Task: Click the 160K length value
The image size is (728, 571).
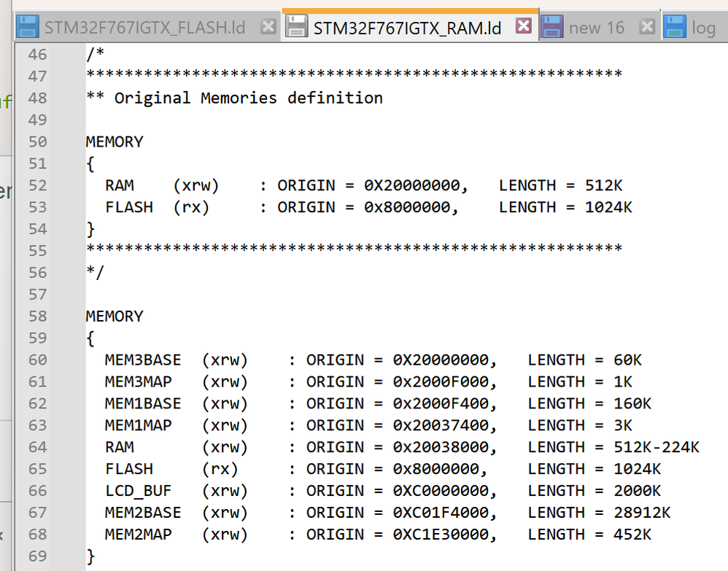Action: click(632, 403)
